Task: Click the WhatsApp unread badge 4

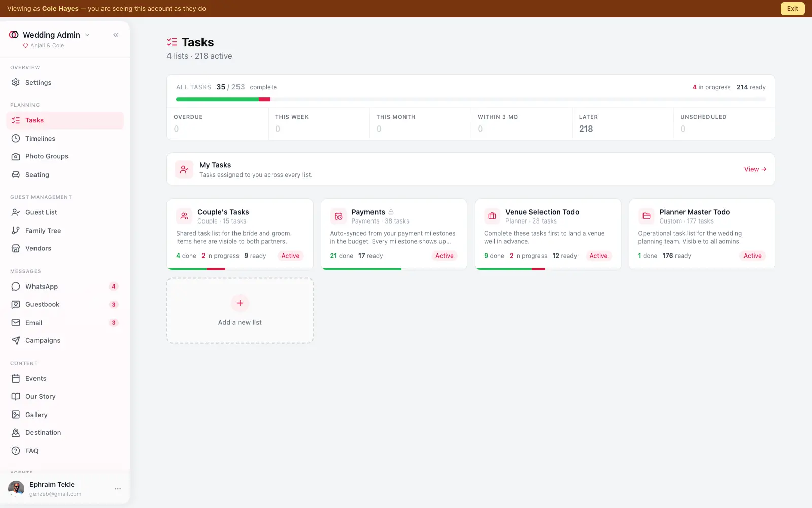Action: [x=114, y=287]
